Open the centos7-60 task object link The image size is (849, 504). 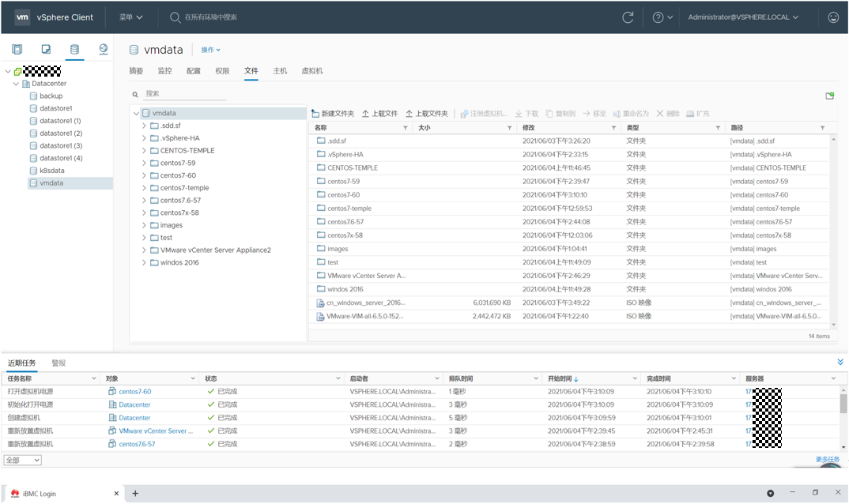click(x=135, y=391)
